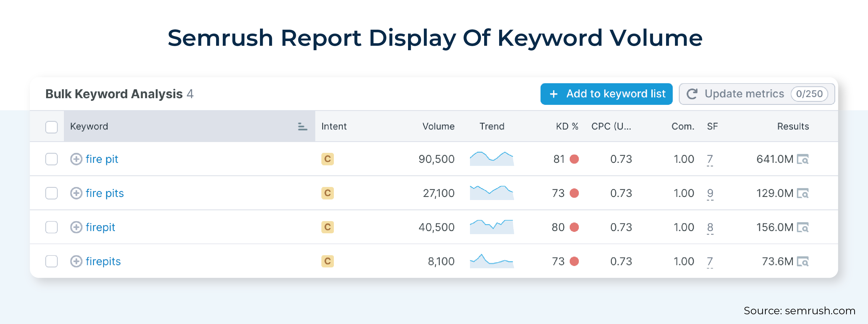Sort by the Volume column header
This screenshot has height=324, width=868.
438,126
